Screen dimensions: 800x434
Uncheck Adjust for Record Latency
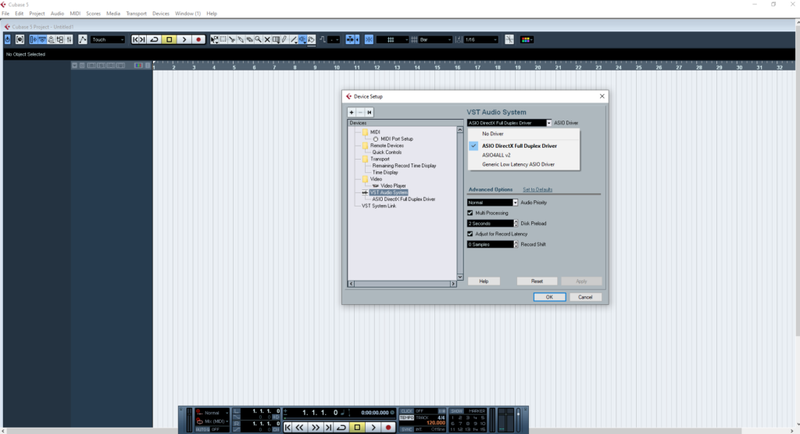(x=470, y=234)
